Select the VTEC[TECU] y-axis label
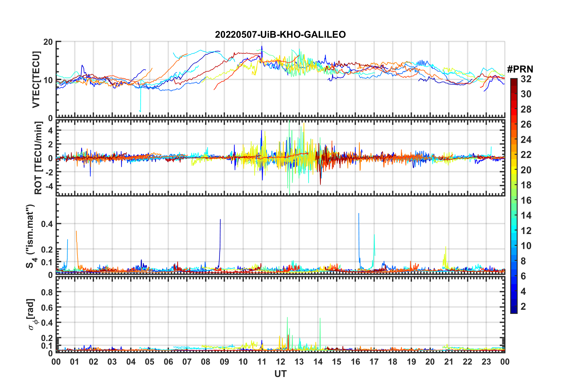561x392 pixels. (36, 80)
